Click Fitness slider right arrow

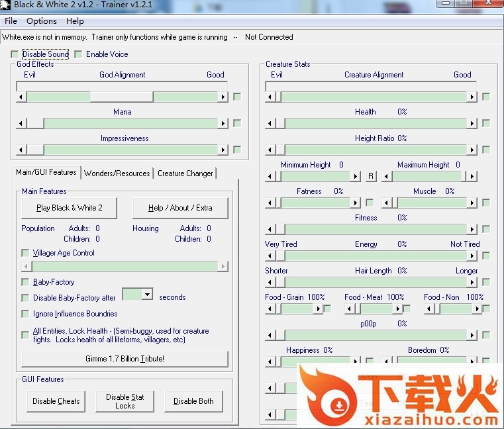point(472,229)
